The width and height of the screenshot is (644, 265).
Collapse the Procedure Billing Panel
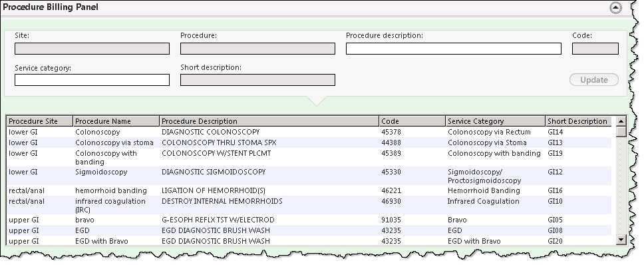pyautogui.click(x=615, y=8)
